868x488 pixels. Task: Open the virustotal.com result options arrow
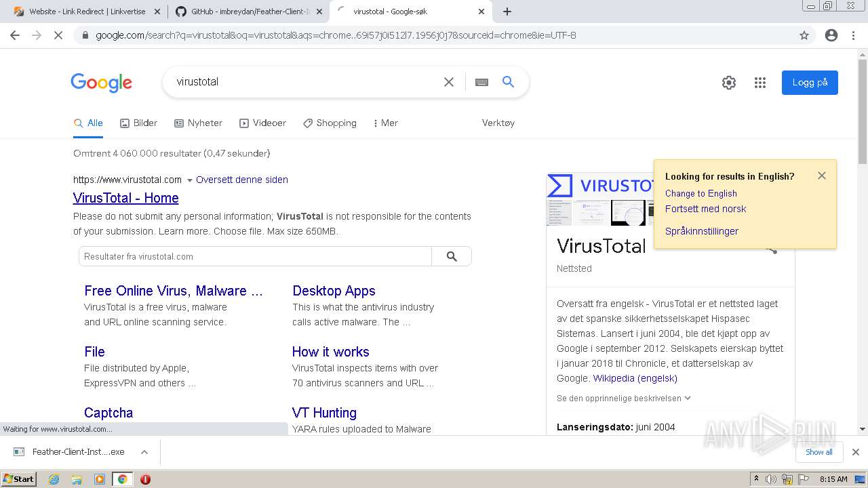(x=190, y=180)
